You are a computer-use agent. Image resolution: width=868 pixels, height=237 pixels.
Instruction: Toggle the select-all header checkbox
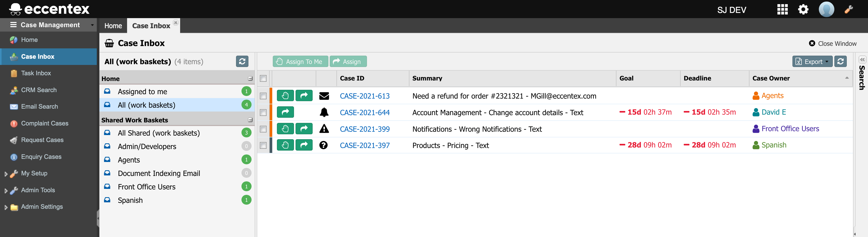tap(263, 78)
